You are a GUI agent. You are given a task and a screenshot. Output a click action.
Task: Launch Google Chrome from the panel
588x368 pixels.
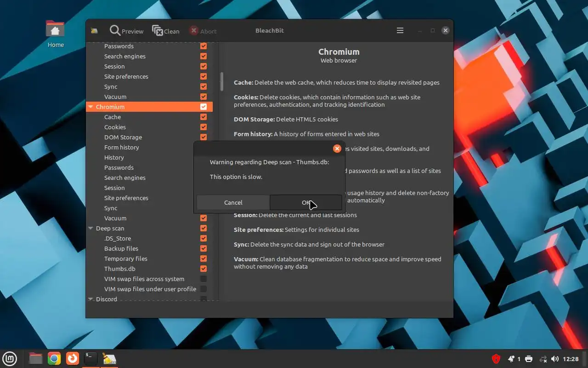[x=54, y=358]
